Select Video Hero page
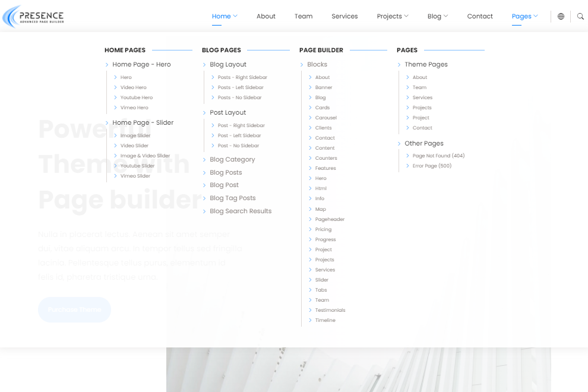The height and width of the screenshot is (392, 588). (133, 87)
